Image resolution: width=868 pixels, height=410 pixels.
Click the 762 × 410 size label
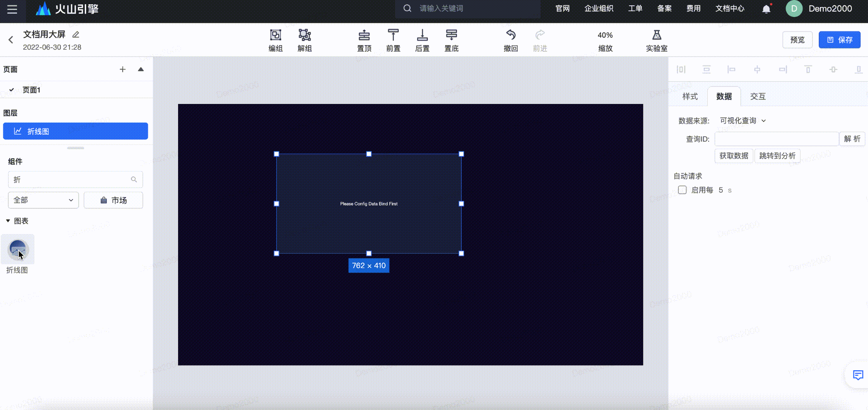click(x=369, y=265)
